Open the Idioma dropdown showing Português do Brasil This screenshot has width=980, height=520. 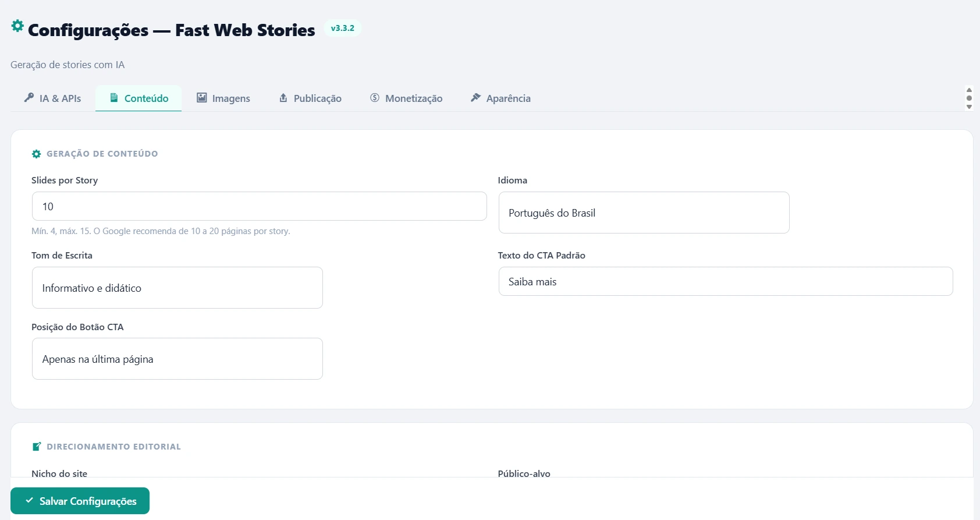(x=644, y=213)
